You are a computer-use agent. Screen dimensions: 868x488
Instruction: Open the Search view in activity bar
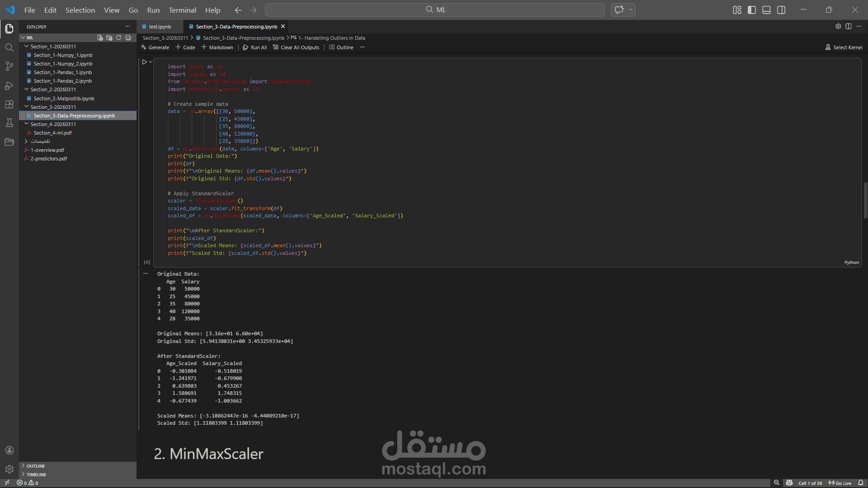coord(9,47)
